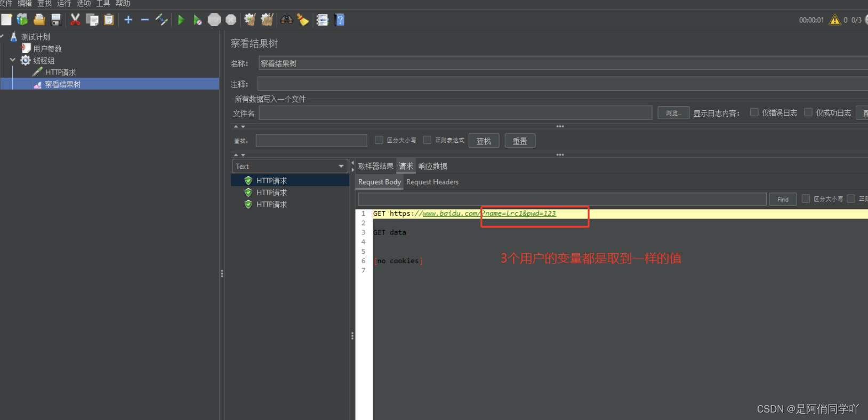868x420 pixels.
Task: Click the 线程组 gear icon in tree
Action: point(25,60)
